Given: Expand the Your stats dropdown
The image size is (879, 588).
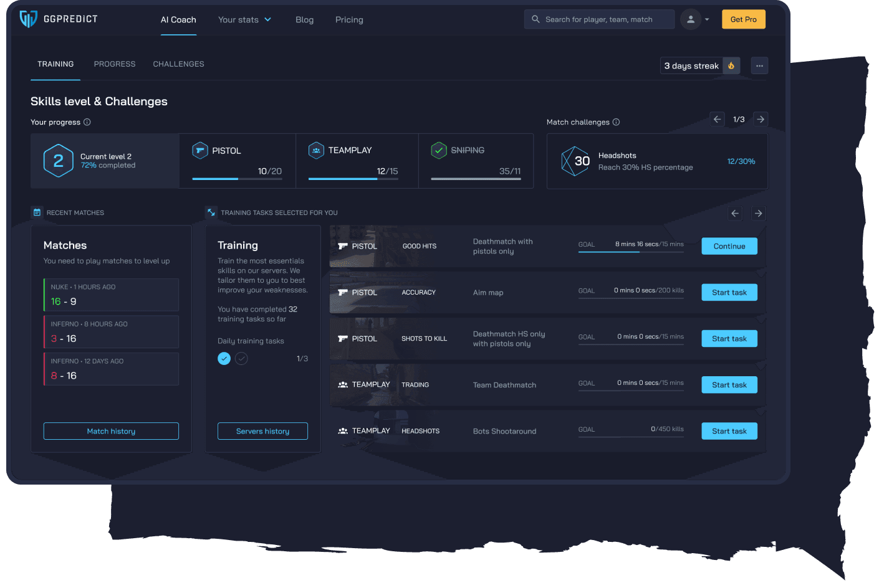Looking at the screenshot, I should coord(245,19).
